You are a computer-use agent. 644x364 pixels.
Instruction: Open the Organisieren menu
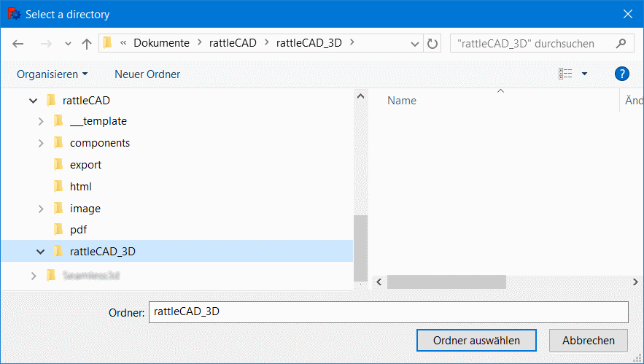point(53,74)
